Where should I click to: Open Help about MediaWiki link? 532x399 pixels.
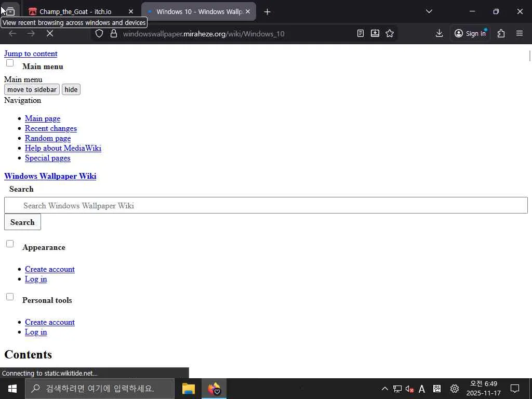[x=63, y=148]
